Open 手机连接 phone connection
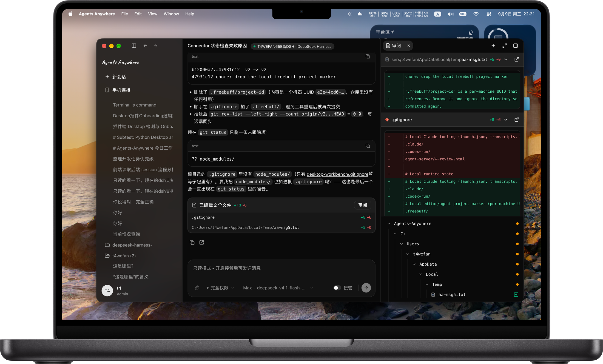The height and width of the screenshot is (364, 603). [x=118, y=90]
